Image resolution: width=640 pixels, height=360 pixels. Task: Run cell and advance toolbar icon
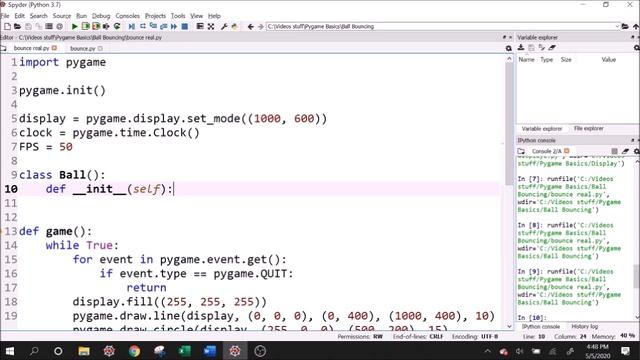pyautogui.click(x=96, y=27)
